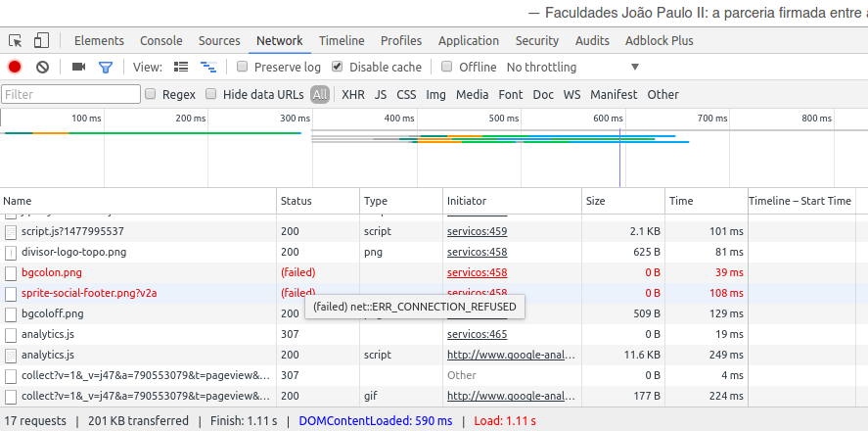Filter requests by Other

click(662, 95)
